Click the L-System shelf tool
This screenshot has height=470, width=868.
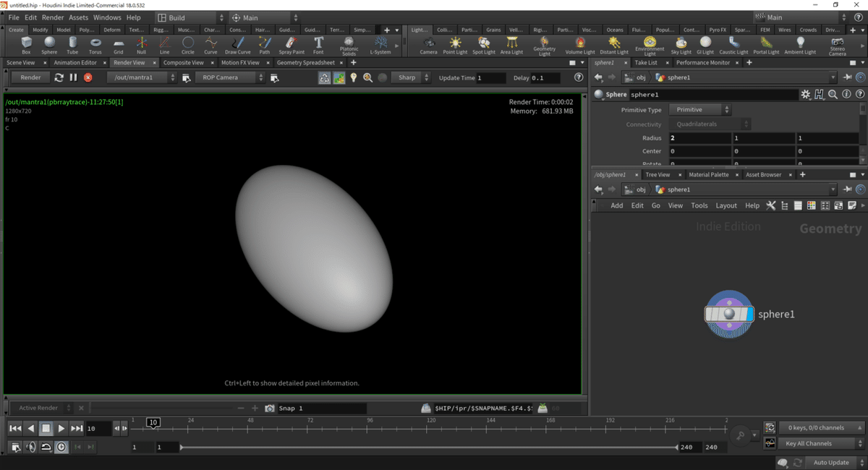pyautogui.click(x=380, y=46)
